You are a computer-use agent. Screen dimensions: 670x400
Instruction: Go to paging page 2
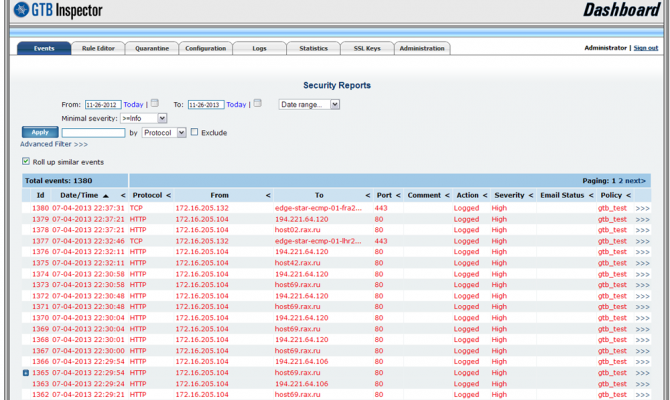(x=621, y=181)
